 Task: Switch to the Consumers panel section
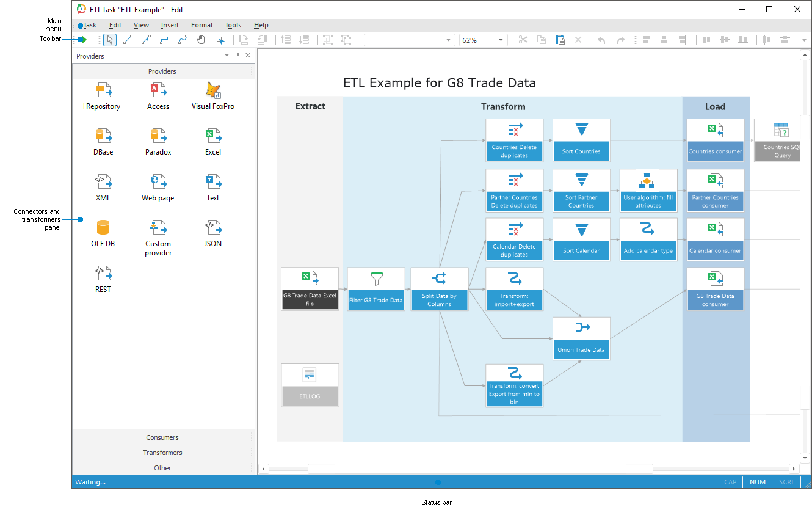click(x=162, y=437)
